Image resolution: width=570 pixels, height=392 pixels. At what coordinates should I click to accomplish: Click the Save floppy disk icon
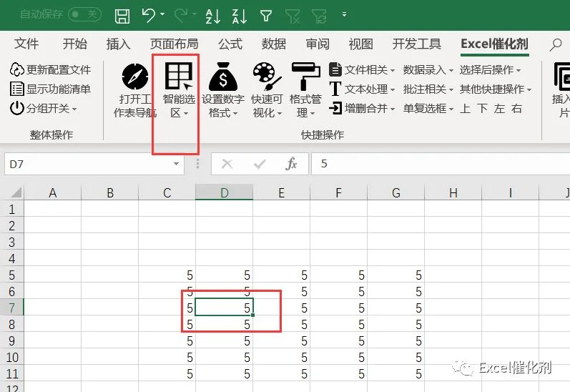point(122,16)
